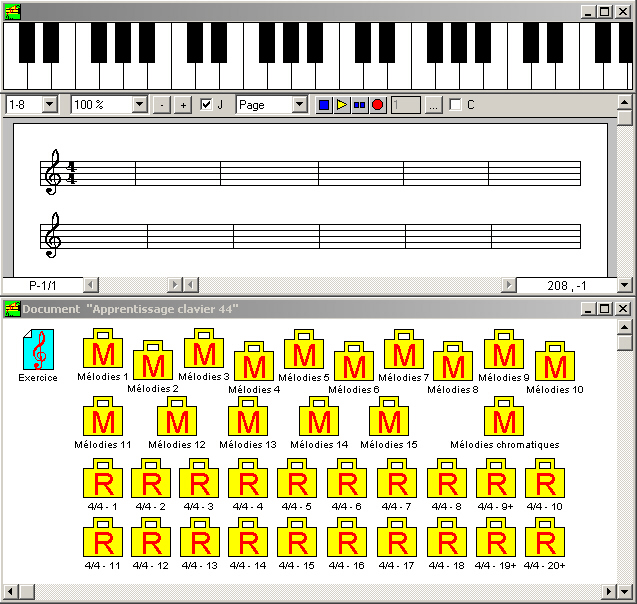Open the rhythm bag 4/4 - 17

(x=397, y=537)
